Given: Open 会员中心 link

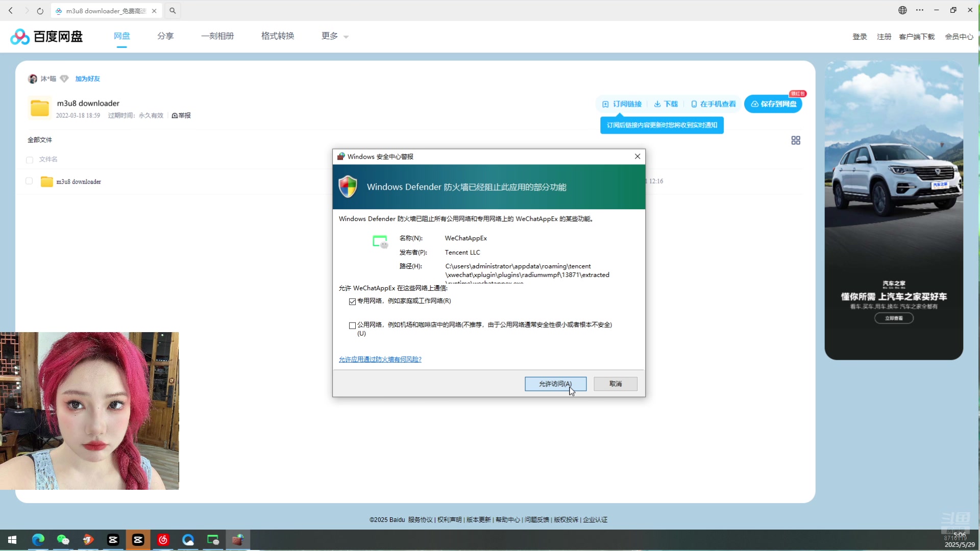Looking at the screenshot, I should coord(959,37).
